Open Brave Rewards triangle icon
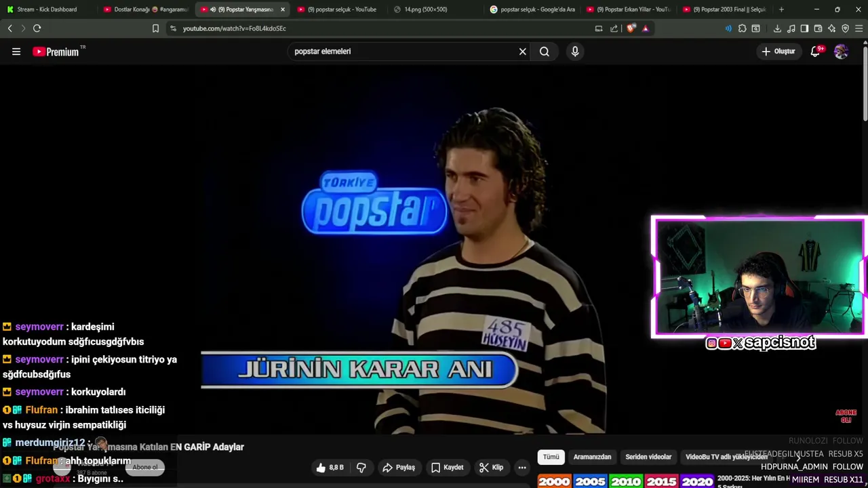 point(646,28)
